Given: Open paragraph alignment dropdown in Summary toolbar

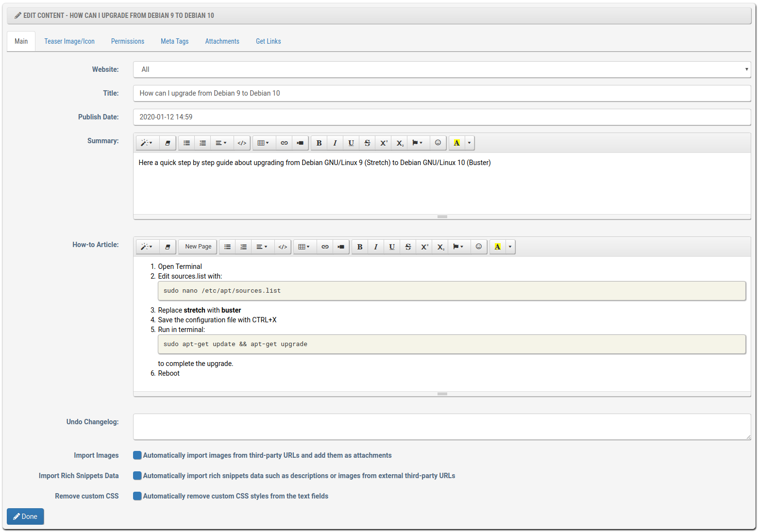Looking at the screenshot, I should click(221, 143).
